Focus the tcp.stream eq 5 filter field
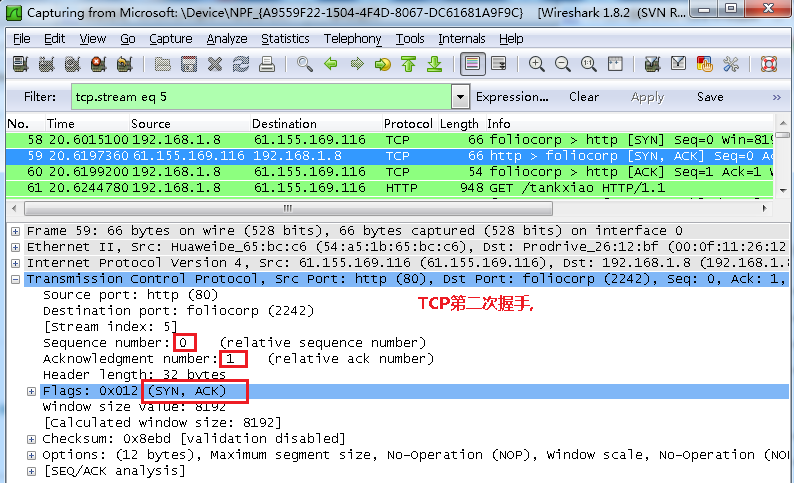 pyautogui.click(x=261, y=97)
